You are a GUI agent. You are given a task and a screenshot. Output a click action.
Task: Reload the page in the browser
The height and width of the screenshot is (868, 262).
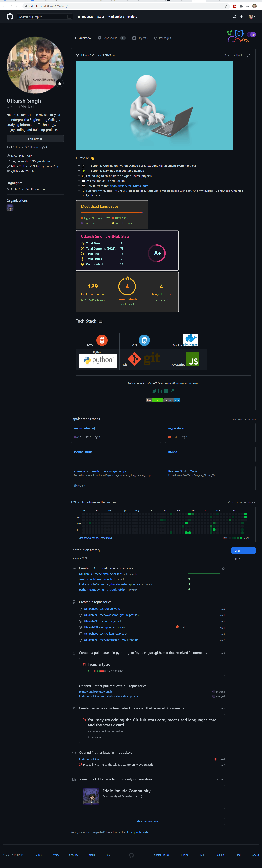coord(18,6)
